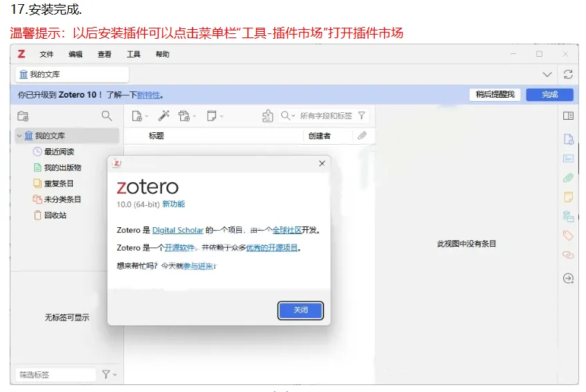The image size is (586, 392).
Task: Select 回收站 in the sidebar
Action: tap(55, 215)
